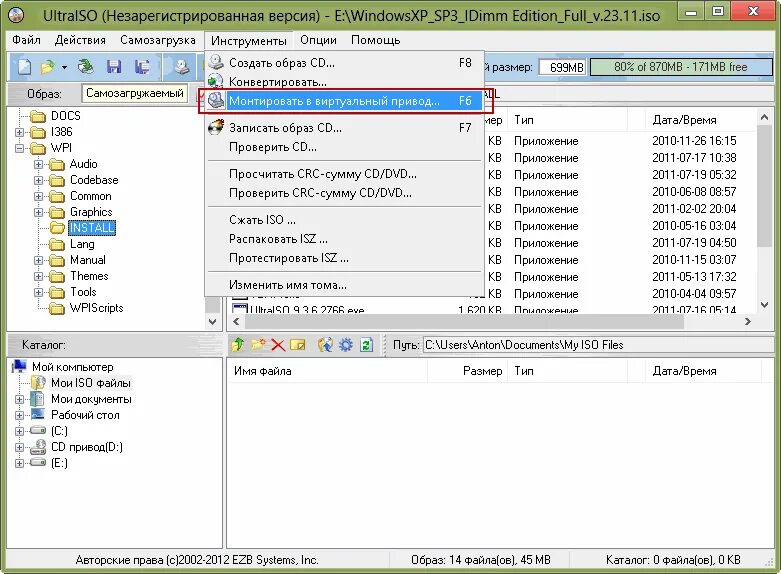Choose Конвертировать... menu entry
This screenshot has height=574, width=781.
pyautogui.click(x=344, y=82)
